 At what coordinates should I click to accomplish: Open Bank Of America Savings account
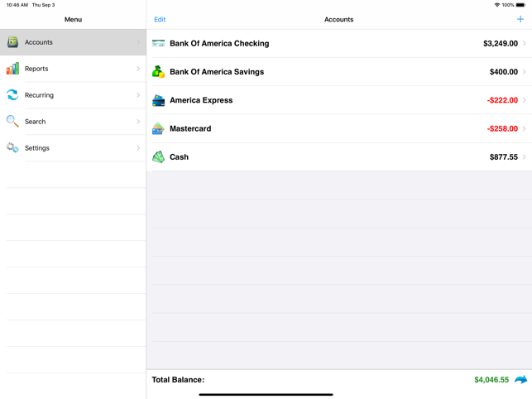click(339, 72)
